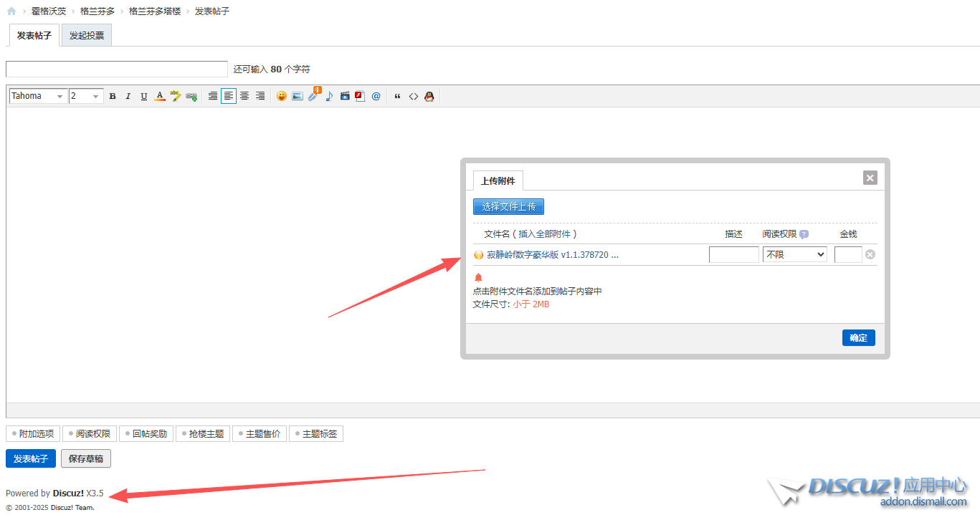The height and width of the screenshot is (520, 980).
Task: Open the font color picker
Action: [x=160, y=96]
